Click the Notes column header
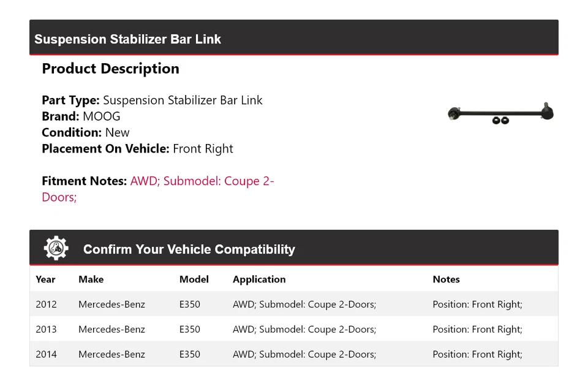 pyautogui.click(x=446, y=279)
